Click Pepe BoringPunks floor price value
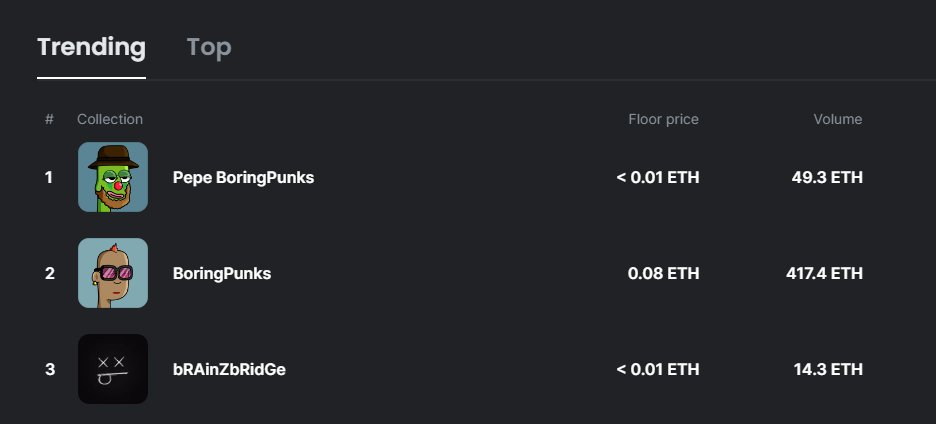936x424 pixels. tap(657, 177)
